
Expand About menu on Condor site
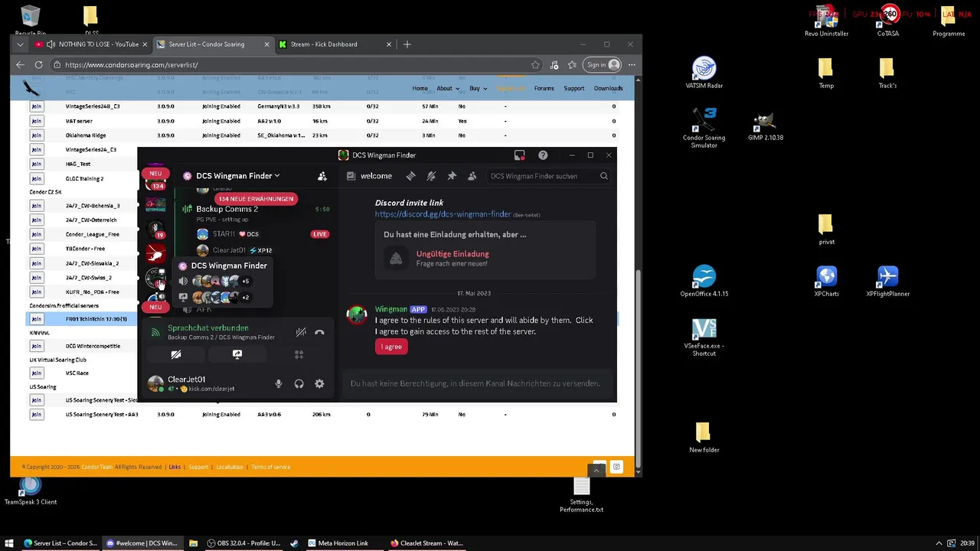pyautogui.click(x=447, y=88)
